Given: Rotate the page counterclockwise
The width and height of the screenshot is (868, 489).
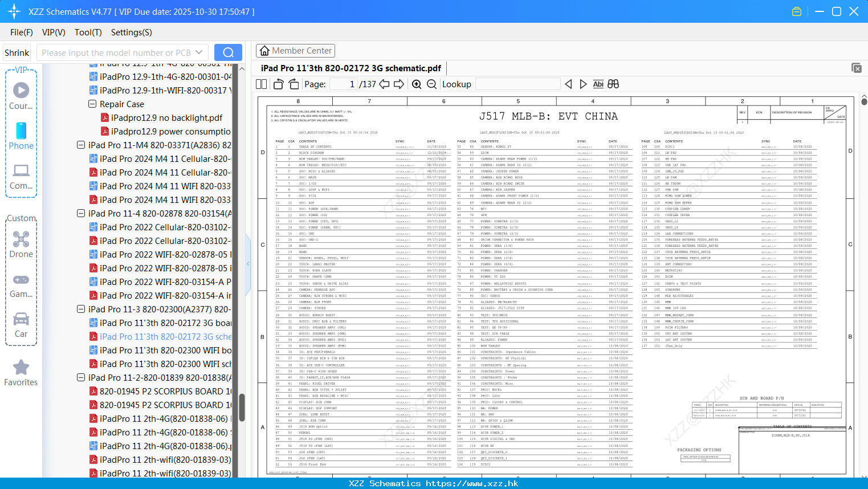Looking at the screenshot, I should click(x=279, y=84).
